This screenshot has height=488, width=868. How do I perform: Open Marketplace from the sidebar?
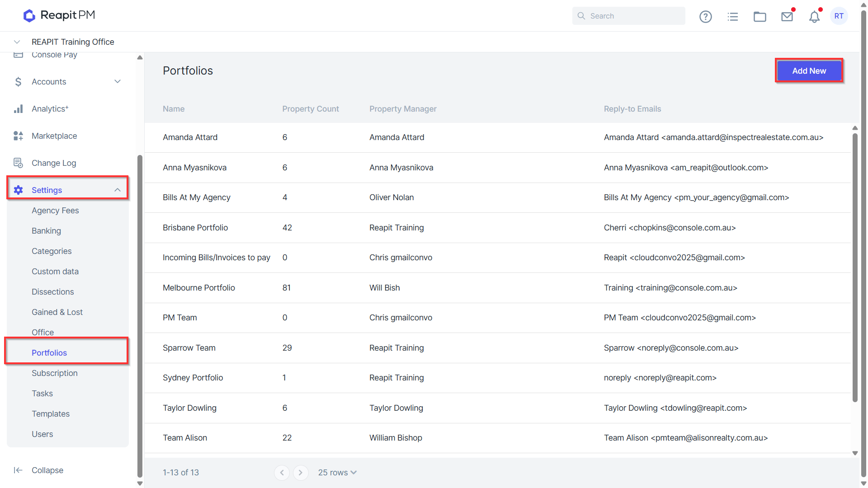point(54,136)
